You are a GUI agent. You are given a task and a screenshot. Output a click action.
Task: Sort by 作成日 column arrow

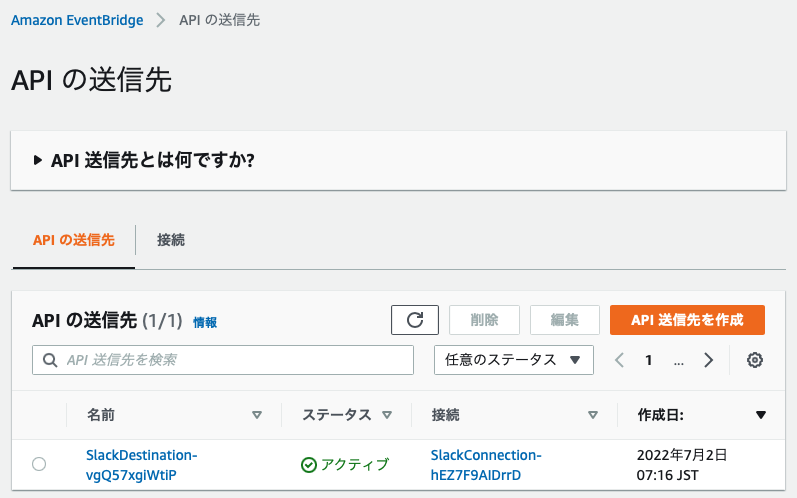coord(761,415)
